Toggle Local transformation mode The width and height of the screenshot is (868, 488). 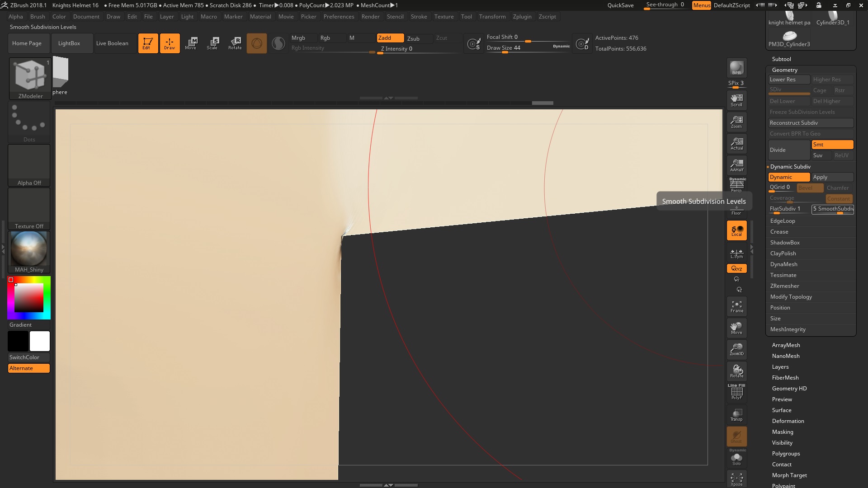point(736,230)
